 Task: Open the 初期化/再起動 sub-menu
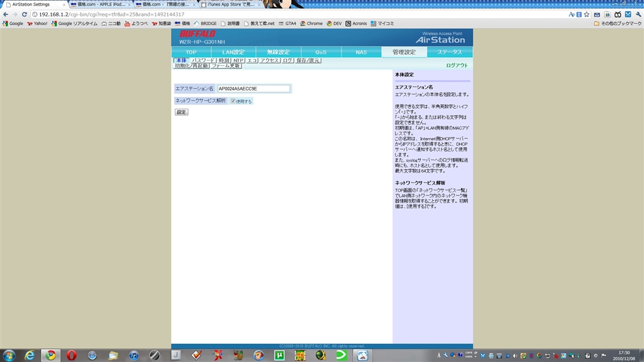tap(191, 65)
